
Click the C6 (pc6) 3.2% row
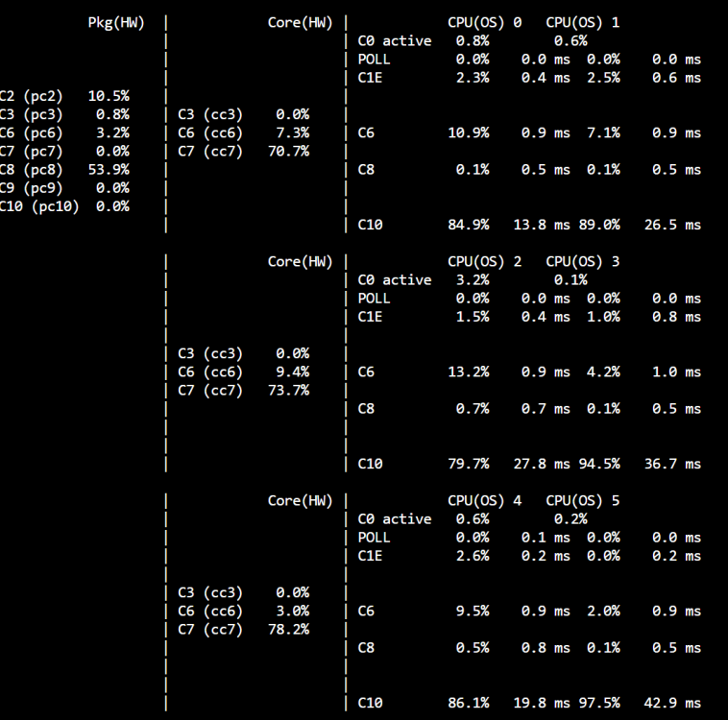tap(64, 132)
